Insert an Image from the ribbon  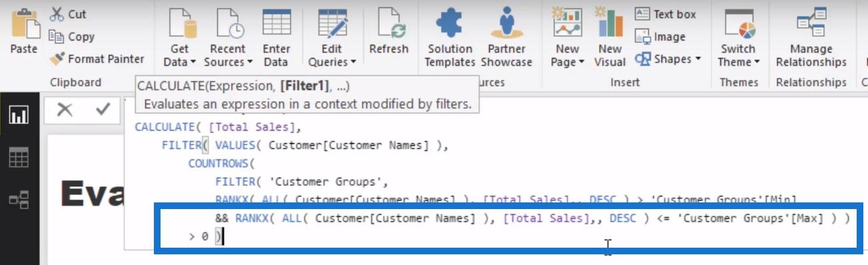(x=660, y=37)
